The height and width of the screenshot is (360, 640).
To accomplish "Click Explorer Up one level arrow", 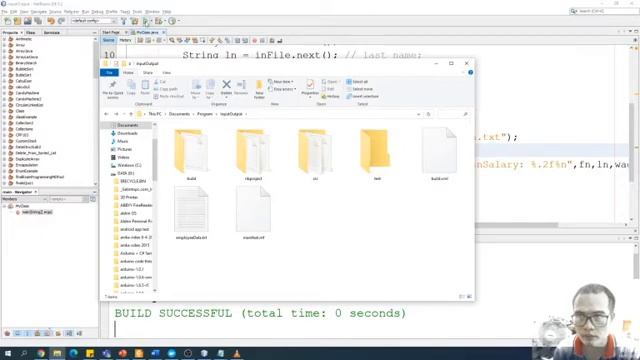I will tap(131, 114).
